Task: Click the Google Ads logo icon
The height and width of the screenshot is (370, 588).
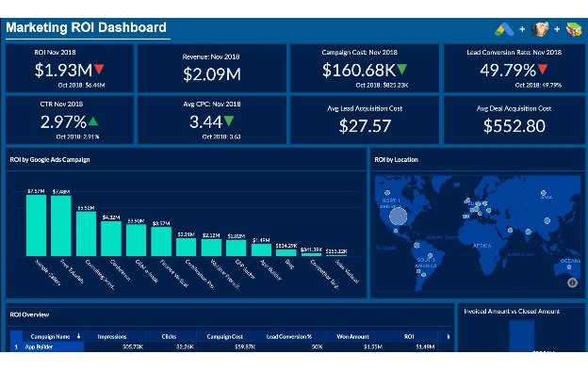Action: 504,29
